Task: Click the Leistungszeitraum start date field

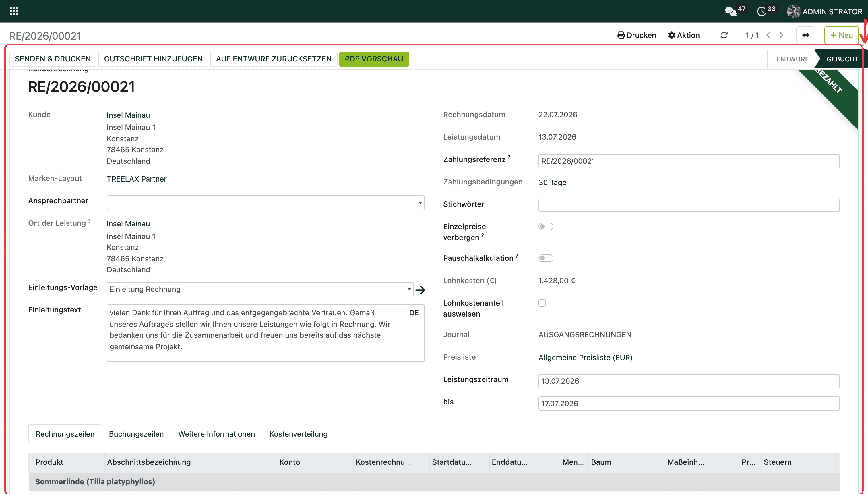Action: [689, 381]
